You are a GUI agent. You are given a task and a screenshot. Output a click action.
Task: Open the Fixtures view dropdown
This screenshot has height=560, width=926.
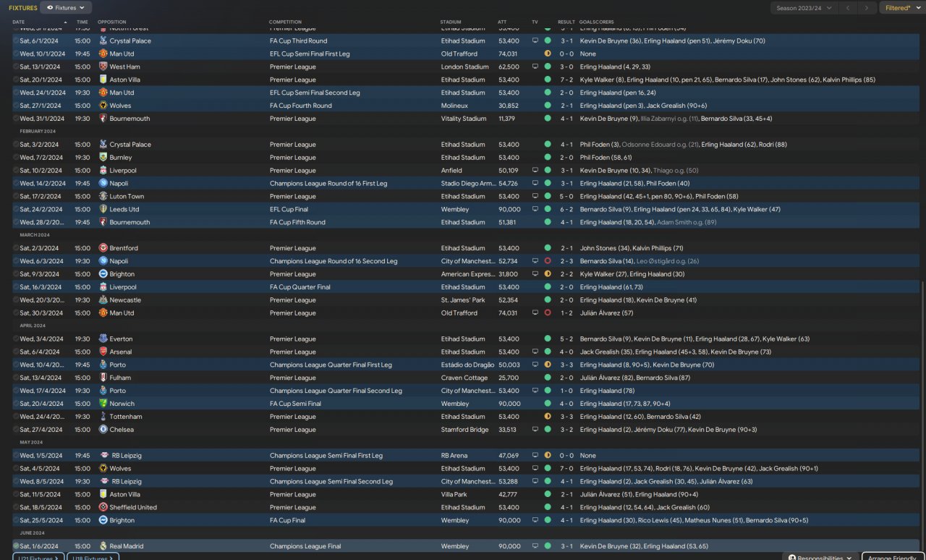point(65,8)
